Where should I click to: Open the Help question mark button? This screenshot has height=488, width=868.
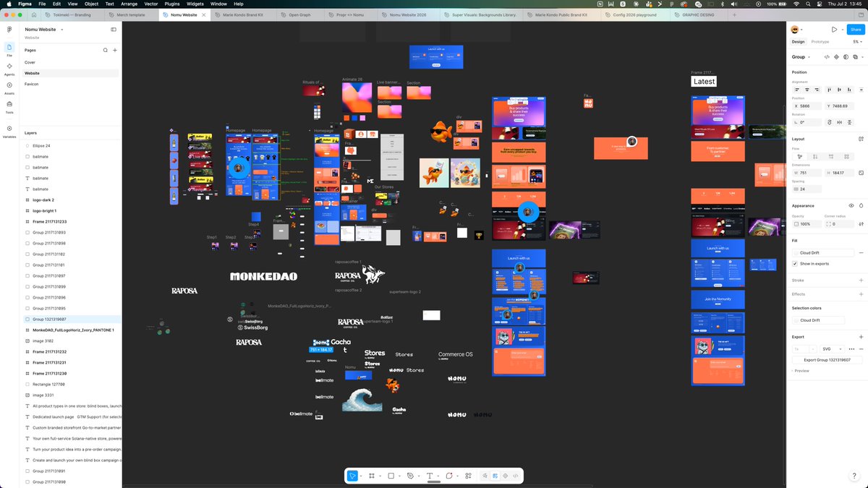click(855, 475)
